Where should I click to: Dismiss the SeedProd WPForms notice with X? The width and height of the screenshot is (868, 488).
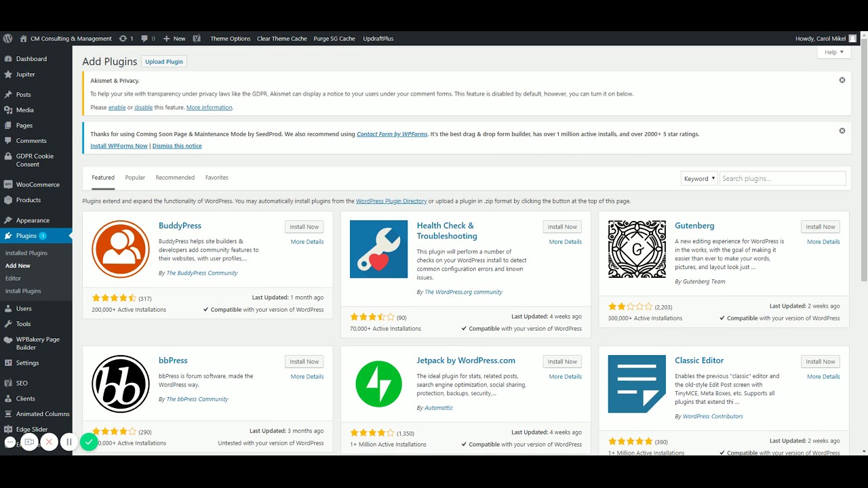point(842,131)
